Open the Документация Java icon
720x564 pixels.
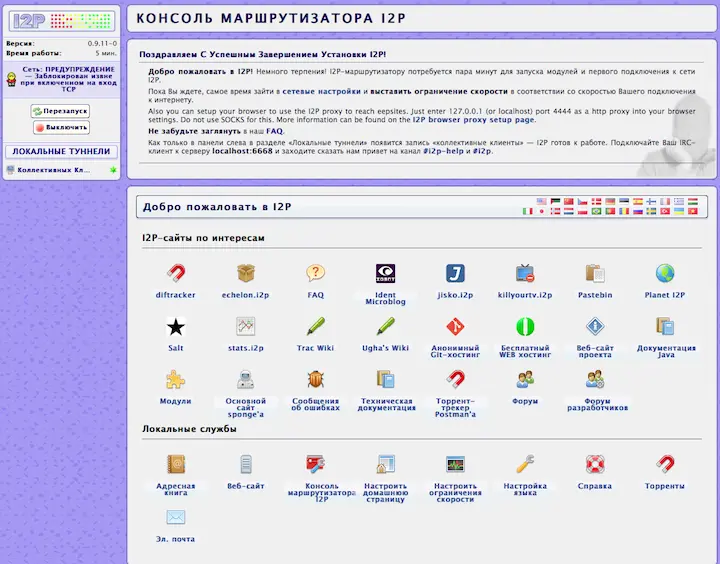coord(665,327)
